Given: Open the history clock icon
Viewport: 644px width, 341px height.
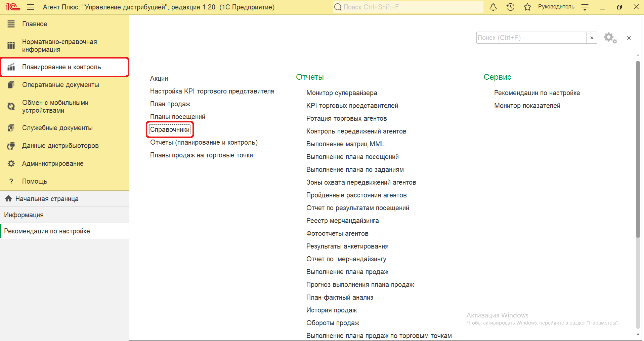Looking at the screenshot, I should pos(510,7).
